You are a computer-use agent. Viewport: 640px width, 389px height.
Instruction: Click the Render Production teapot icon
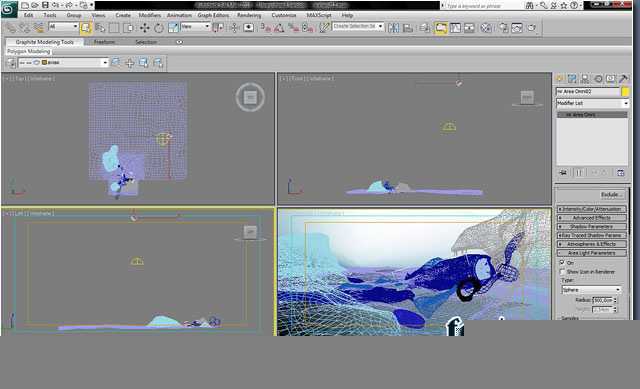point(531,28)
